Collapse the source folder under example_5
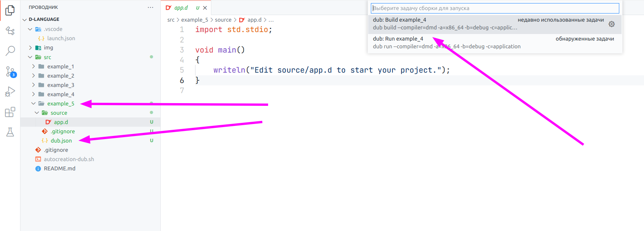The height and width of the screenshot is (231, 644). click(37, 113)
